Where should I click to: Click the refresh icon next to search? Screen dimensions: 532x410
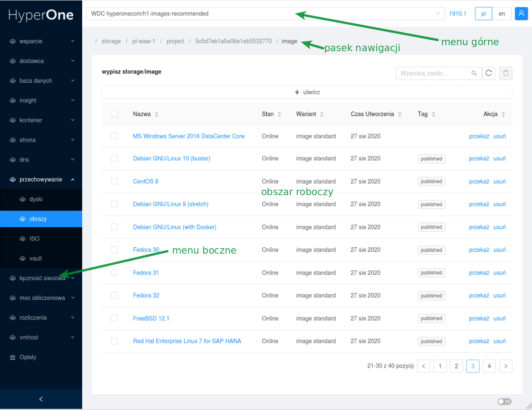click(x=489, y=73)
